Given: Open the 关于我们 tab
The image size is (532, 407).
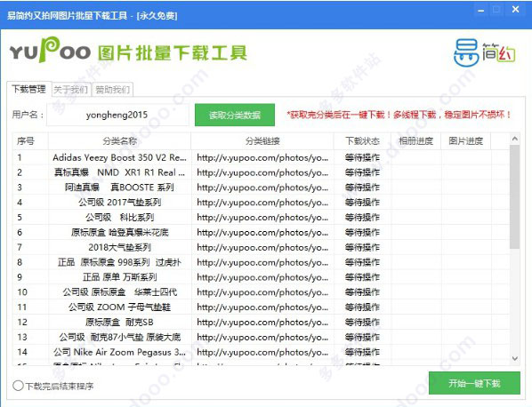Looking at the screenshot, I should point(71,90).
